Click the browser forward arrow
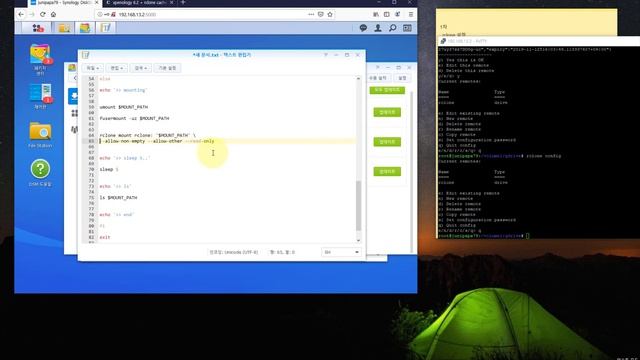Viewport: 640px width, 360px height. coord(31,14)
